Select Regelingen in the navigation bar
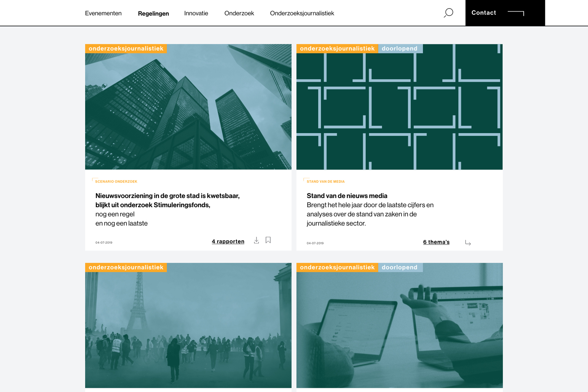588x392 pixels. click(153, 13)
